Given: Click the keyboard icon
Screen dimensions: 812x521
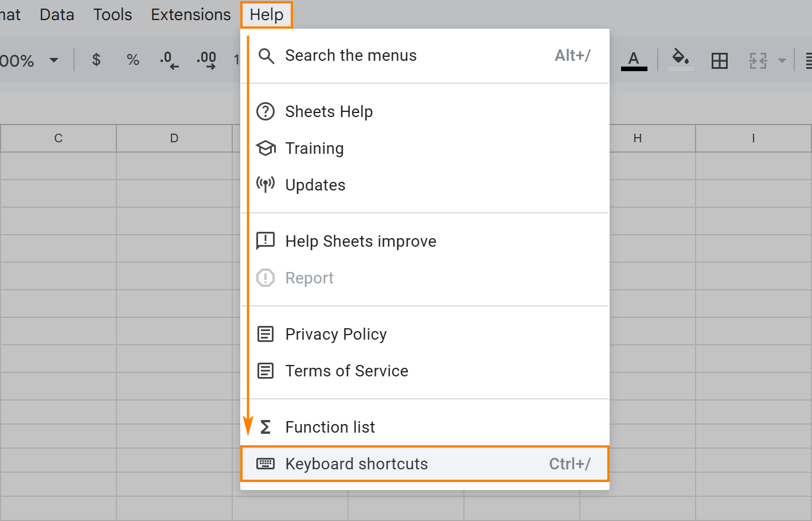Looking at the screenshot, I should [266, 464].
